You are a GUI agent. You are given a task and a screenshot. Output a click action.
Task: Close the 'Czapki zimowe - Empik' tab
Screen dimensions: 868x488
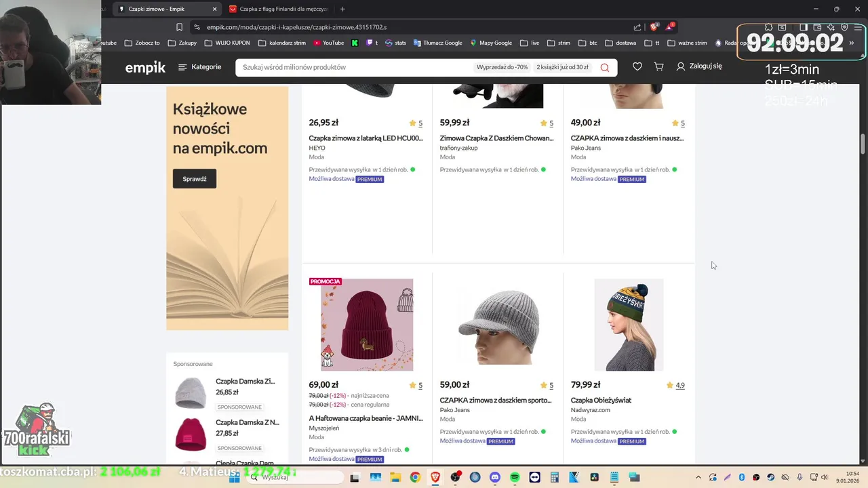click(214, 9)
